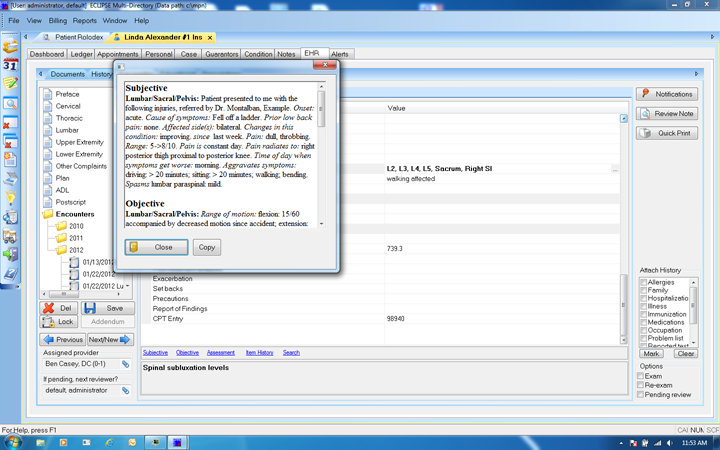Open the calendar icon in the left sidebar
Image resolution: width=720 pixels, height=450 pixels.
pos(10,65)
